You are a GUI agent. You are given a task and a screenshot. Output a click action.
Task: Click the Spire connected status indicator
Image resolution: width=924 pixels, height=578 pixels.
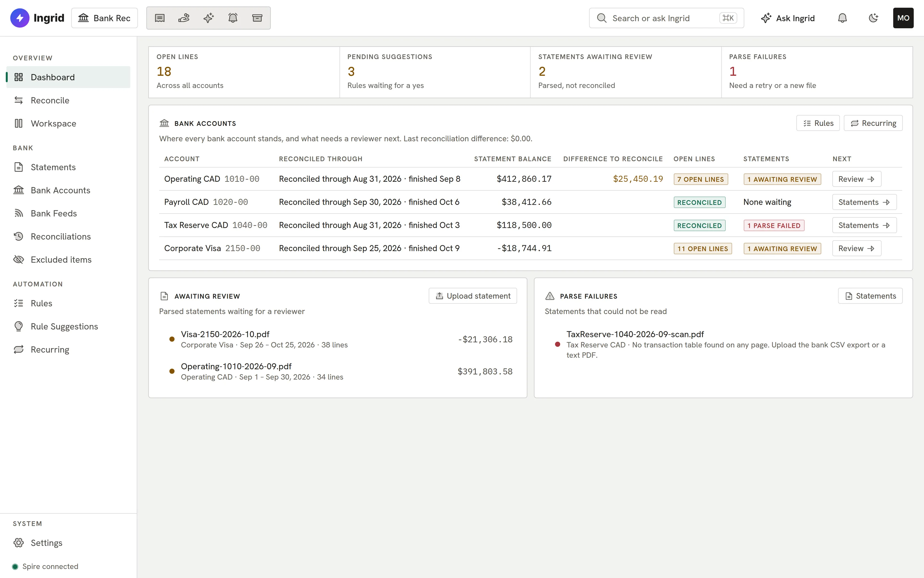click(x=46, y=566)
